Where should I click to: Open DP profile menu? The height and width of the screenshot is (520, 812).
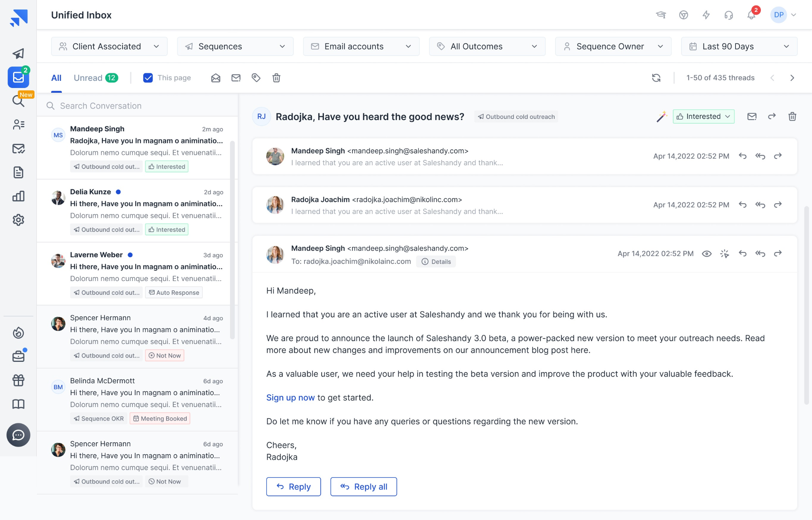[783, 15]
